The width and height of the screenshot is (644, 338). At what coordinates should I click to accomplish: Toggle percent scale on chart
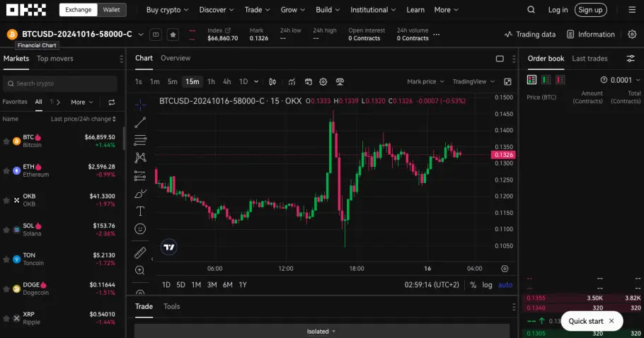tap(473, 285)
